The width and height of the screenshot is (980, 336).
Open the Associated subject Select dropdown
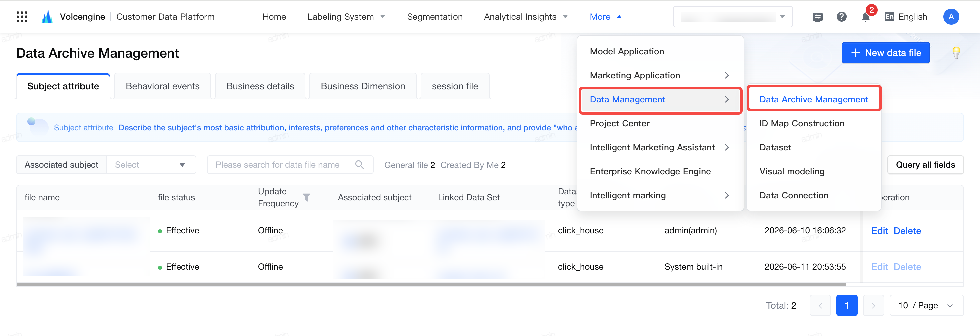click(x=151, y=164)
